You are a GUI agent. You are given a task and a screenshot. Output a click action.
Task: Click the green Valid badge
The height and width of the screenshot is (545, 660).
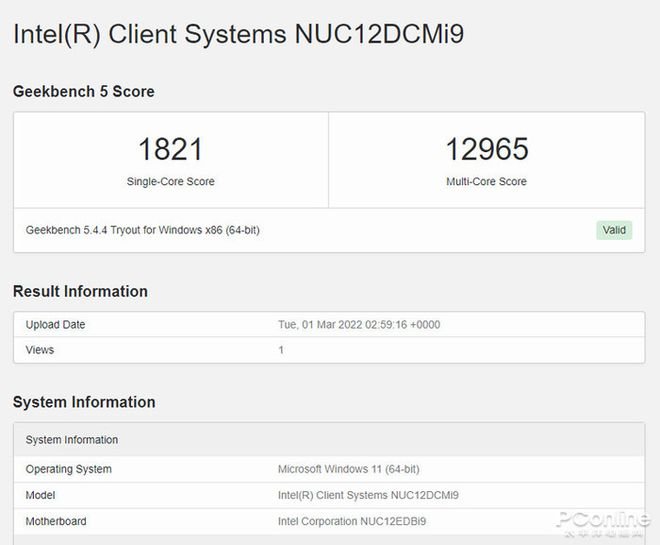click(x=614, y=230)
